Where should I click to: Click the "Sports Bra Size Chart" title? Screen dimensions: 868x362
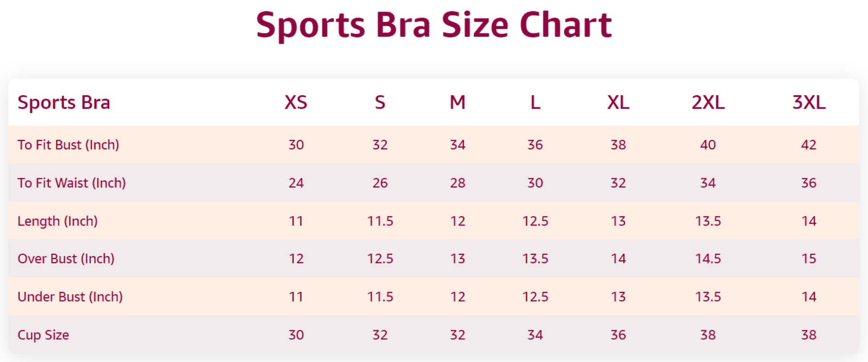(434, 25)
